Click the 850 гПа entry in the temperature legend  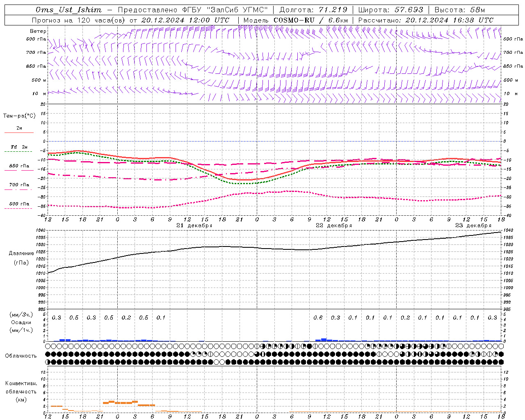(19, 166)
